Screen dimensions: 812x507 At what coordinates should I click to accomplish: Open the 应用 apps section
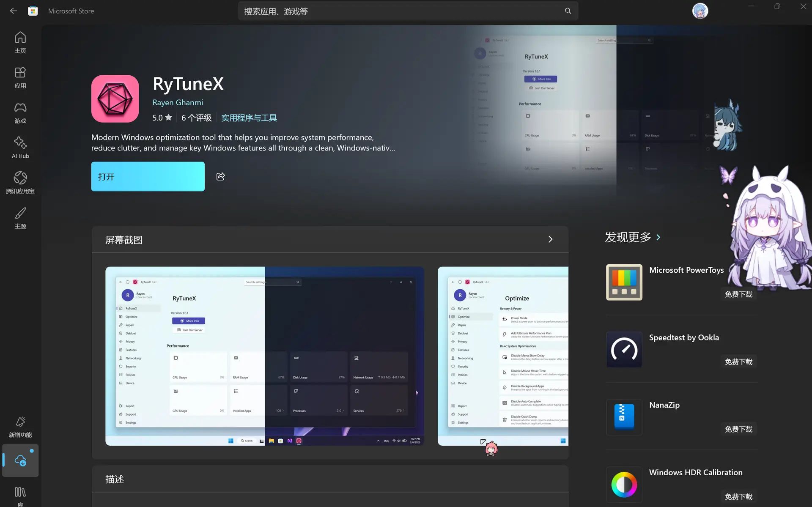20,78
